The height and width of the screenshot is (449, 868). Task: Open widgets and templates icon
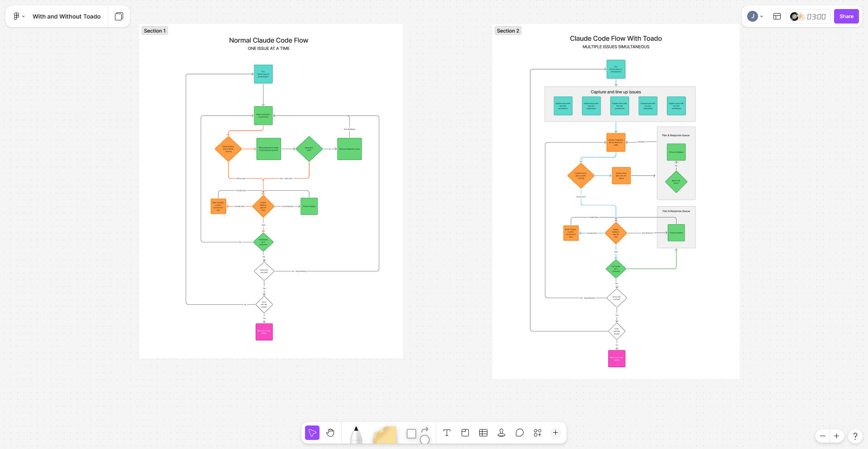[x=538, y=433]
